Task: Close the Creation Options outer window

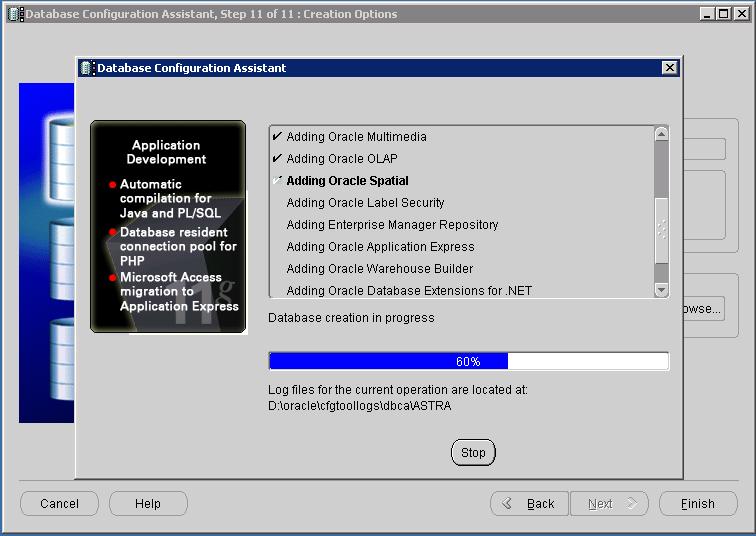Action: 742,13
